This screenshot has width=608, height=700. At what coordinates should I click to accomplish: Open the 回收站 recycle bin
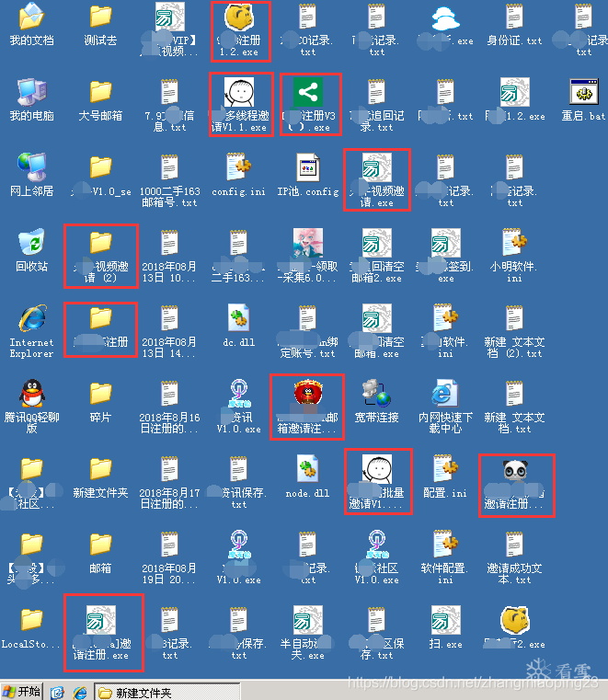[x=31, y=251]
